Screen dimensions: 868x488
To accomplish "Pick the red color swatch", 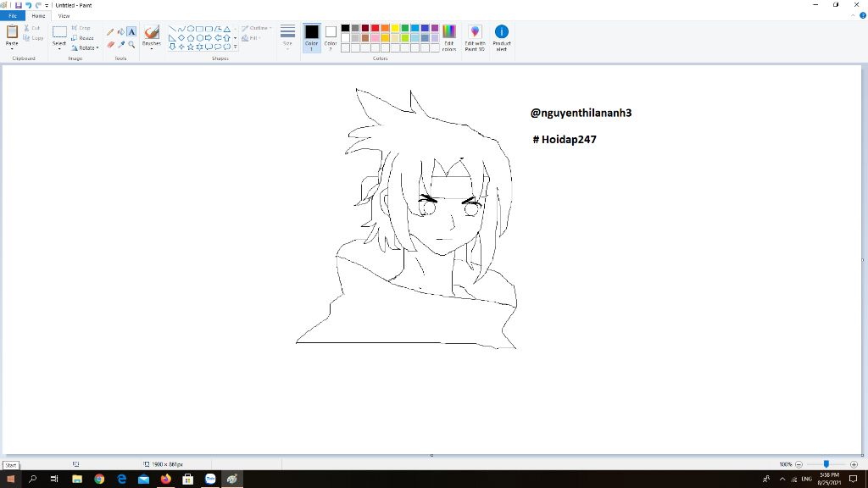I will (376, 28).
